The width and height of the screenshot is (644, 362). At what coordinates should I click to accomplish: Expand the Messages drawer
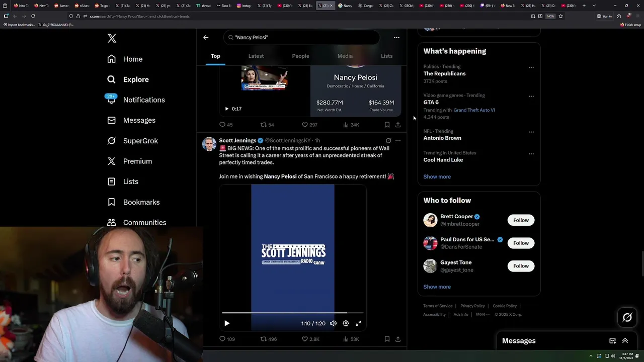[x=625, y=341]
